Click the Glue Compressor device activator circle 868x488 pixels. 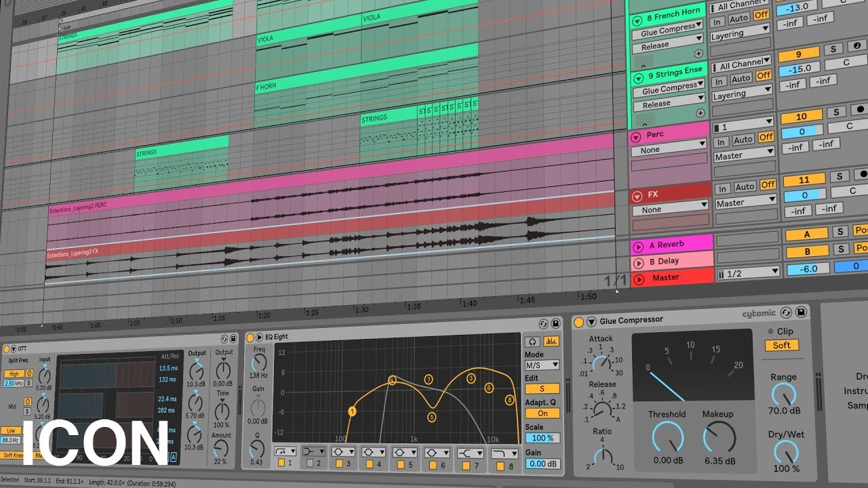[579, 322]
